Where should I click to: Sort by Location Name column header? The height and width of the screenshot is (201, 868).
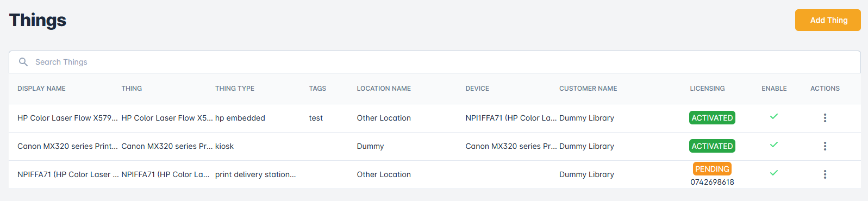pyautogui.click(x=384, y=89)
